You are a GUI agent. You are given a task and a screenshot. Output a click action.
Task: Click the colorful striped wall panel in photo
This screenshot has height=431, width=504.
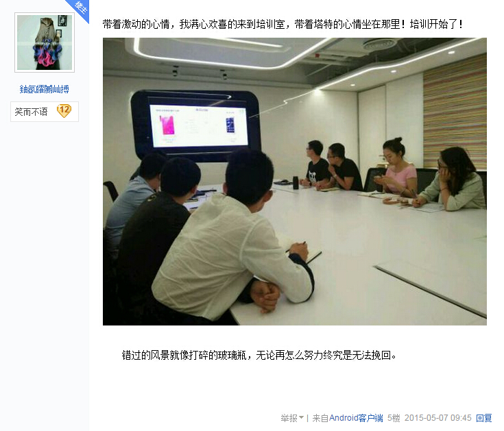[455, 112]
